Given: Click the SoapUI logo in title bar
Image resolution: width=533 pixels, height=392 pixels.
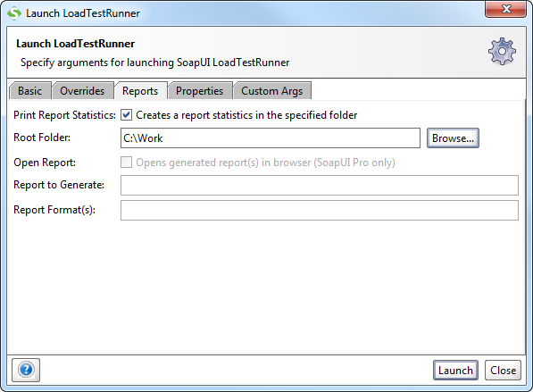Looking at the screenshot, I should pos(14,13).
